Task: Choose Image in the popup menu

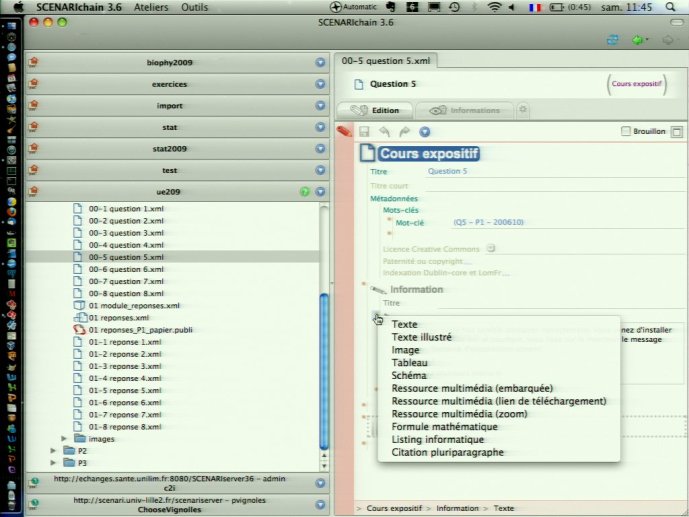Action: 406,350
